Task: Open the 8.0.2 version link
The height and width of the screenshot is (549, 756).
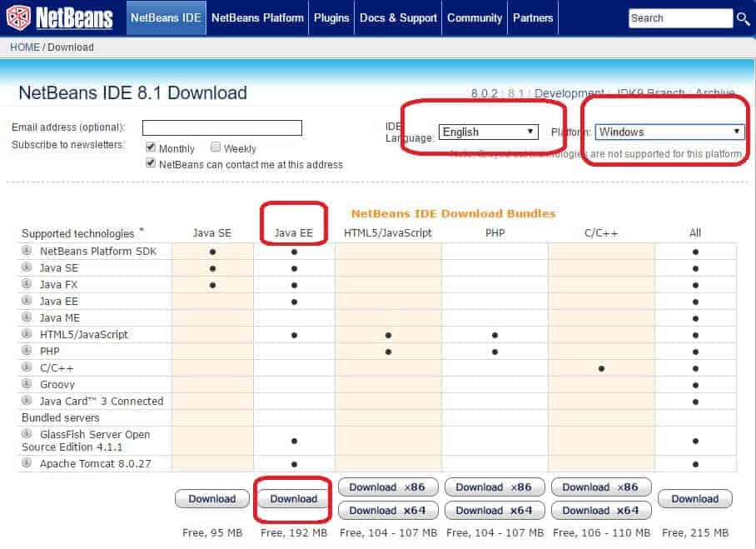Action: [484, 93]
